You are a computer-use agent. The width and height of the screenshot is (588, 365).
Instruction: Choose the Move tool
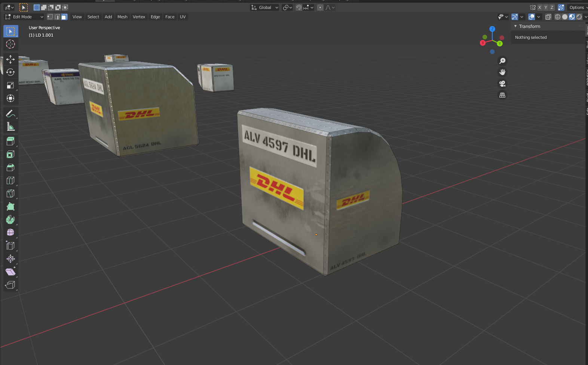(10, 59)
